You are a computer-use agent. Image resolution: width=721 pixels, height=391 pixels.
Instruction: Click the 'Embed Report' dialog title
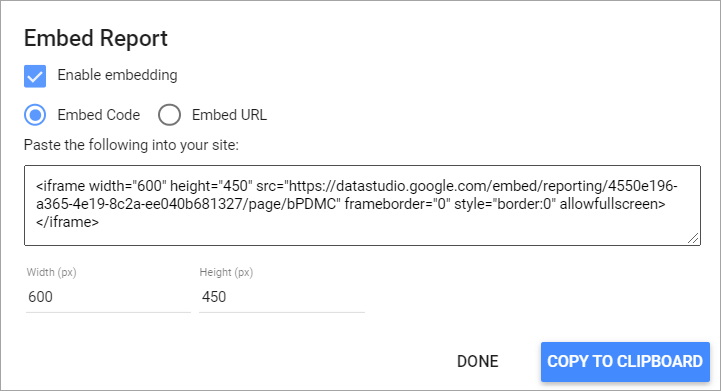(x=96, y=38)
